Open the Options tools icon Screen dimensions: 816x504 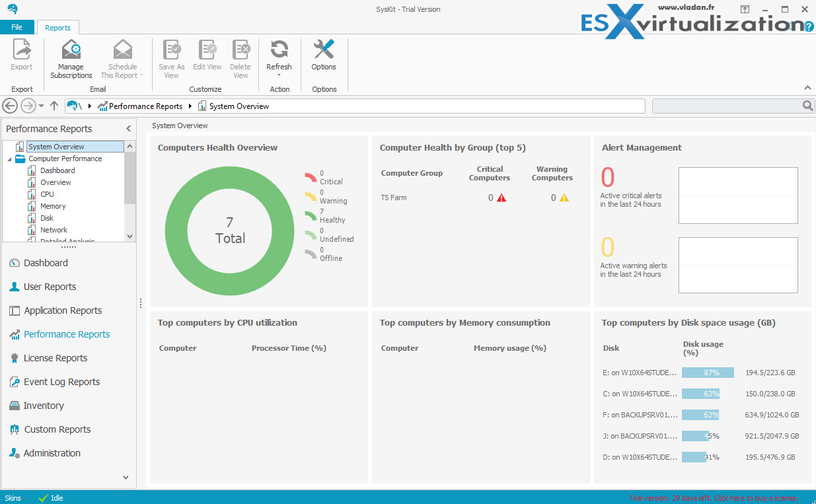pos(324,50)
